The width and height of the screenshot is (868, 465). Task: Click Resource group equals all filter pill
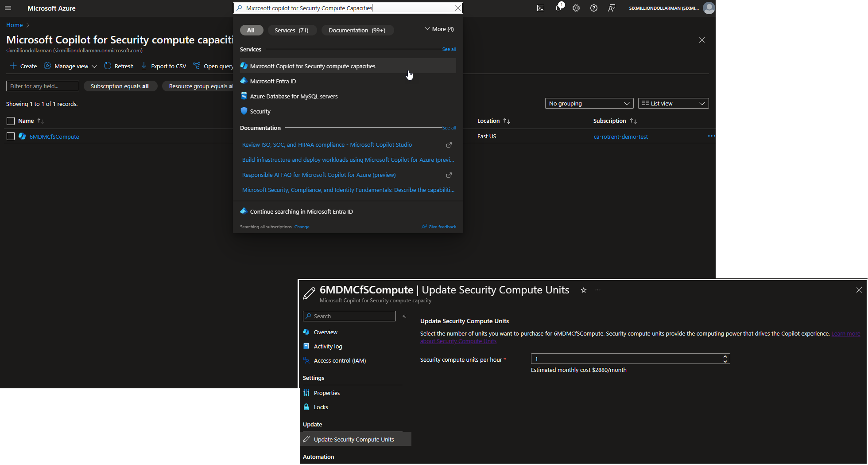point(198,86)
